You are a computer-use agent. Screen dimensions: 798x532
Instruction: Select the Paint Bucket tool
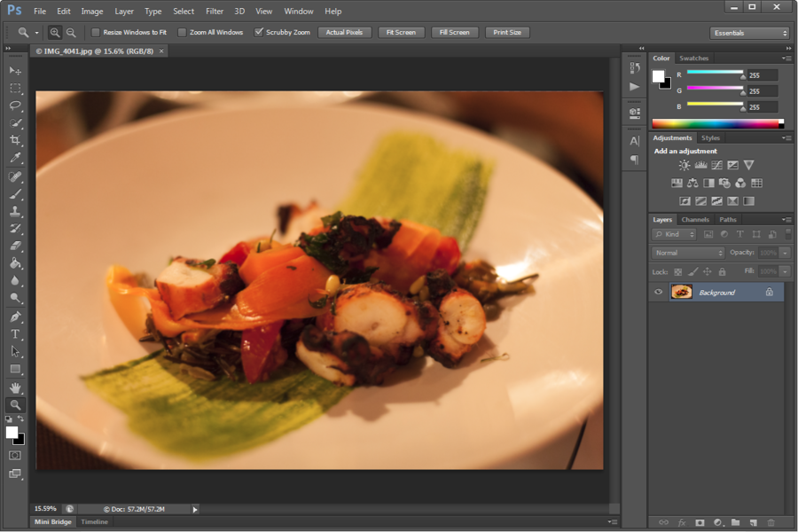[x=15, y=263]
